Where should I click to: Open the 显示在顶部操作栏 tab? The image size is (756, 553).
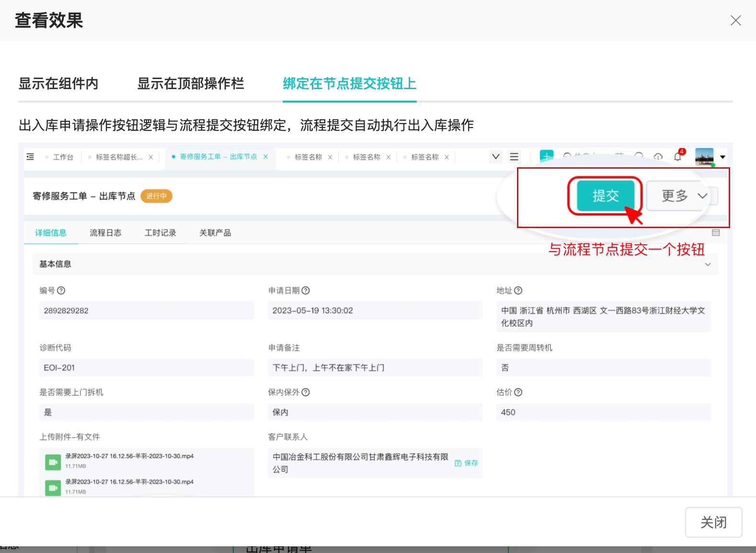click(191, 83)
